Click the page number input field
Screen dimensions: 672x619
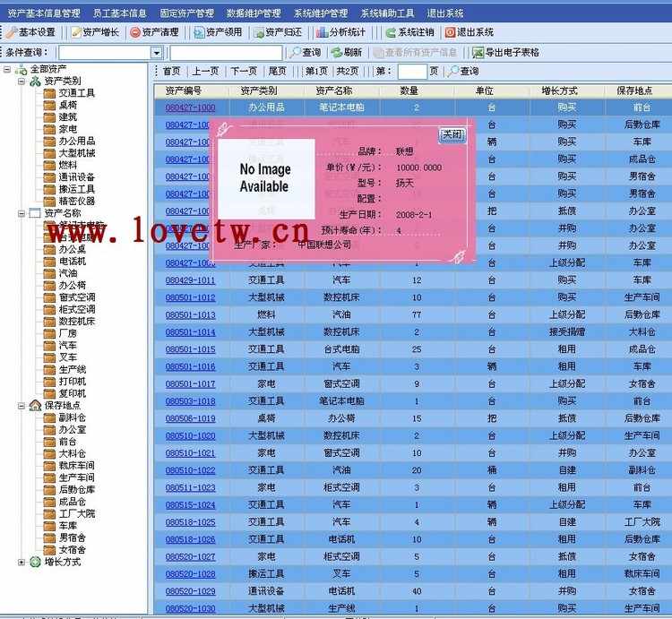(412, 72)
